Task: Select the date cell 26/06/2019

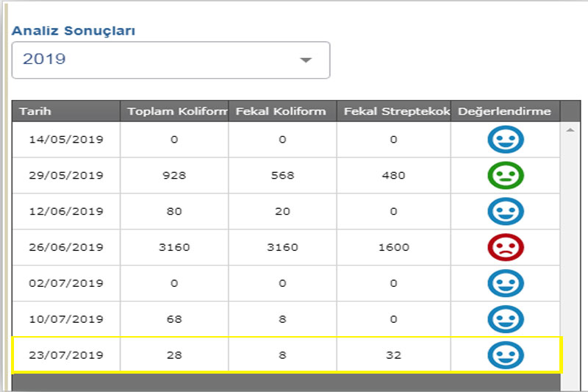Action: [x=66, y=247]
